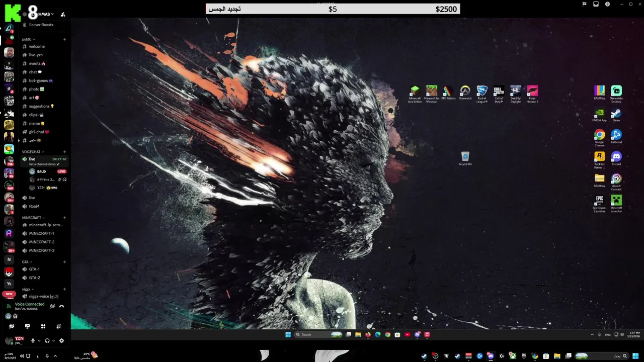Select the Discord desktop shortcut
644x362 pixels.
(616, 159)
